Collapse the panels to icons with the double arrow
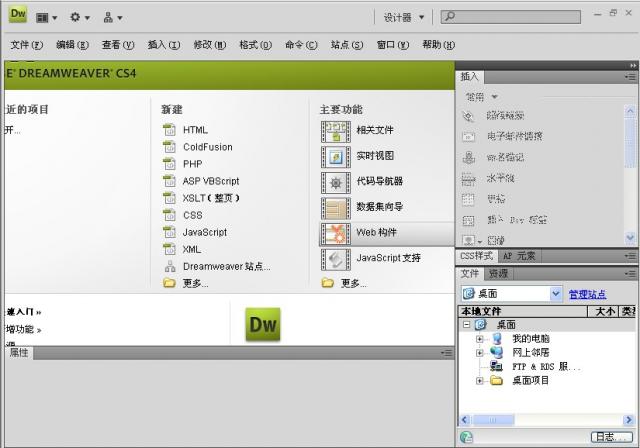Viewport: 640px width, 448px height. point(633,65)
